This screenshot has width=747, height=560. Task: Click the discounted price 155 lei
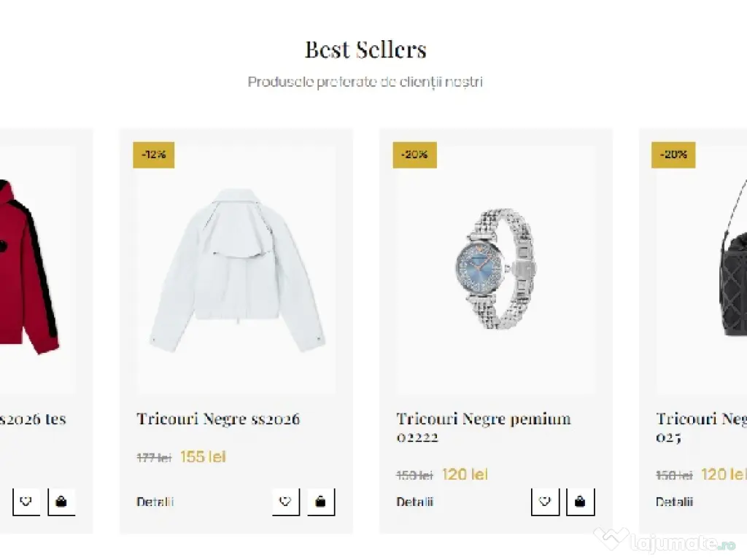click(203, 456)
